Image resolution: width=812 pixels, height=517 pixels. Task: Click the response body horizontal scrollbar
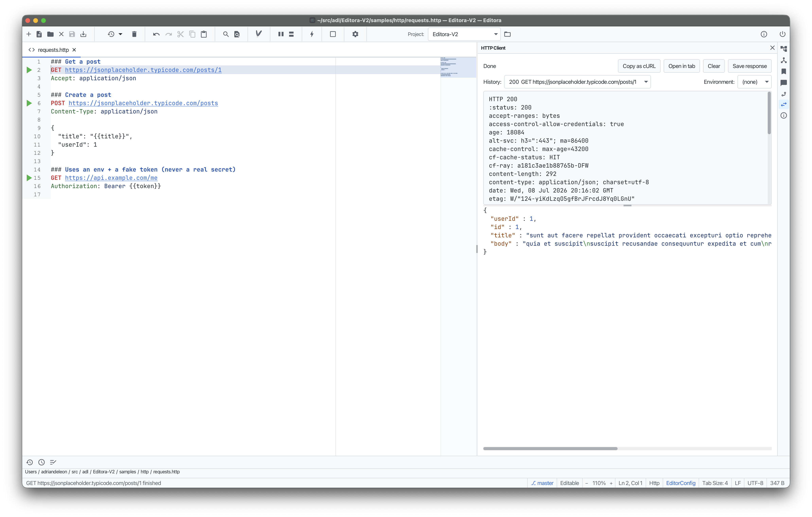tap(550, 449)
